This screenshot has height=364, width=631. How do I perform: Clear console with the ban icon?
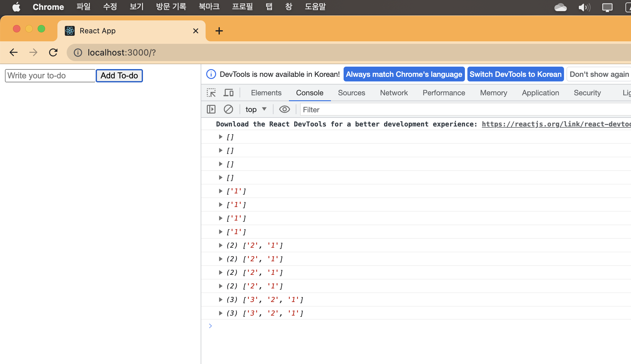coord(228,109)
